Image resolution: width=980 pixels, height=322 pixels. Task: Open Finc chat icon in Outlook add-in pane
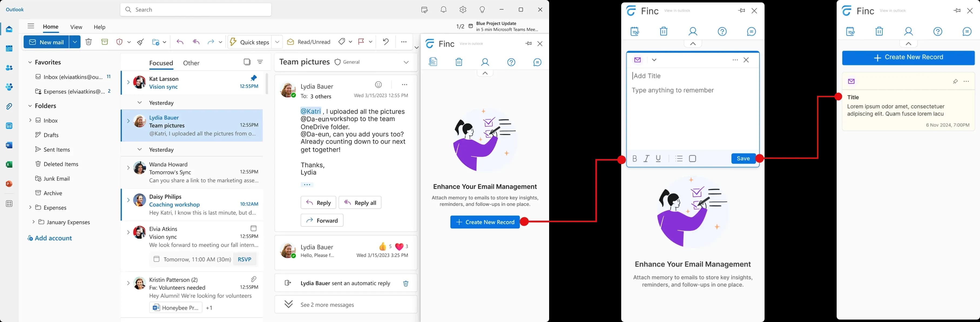tap(538, 62)
